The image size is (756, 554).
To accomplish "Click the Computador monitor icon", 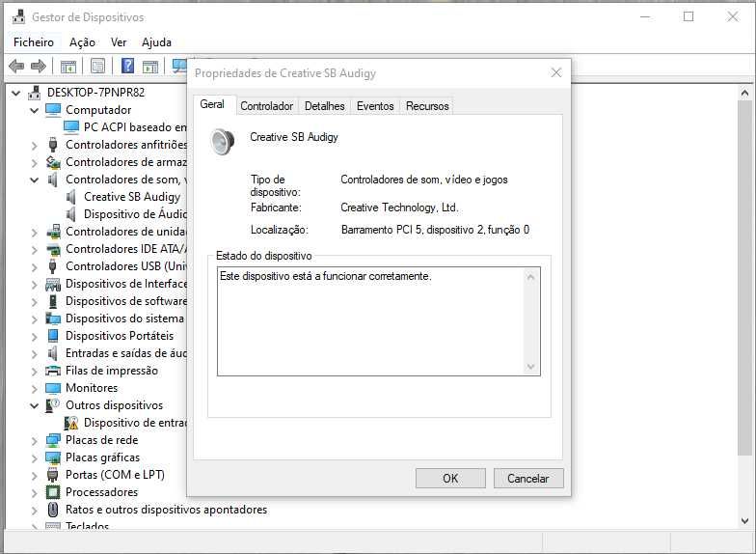I will 53,110.
